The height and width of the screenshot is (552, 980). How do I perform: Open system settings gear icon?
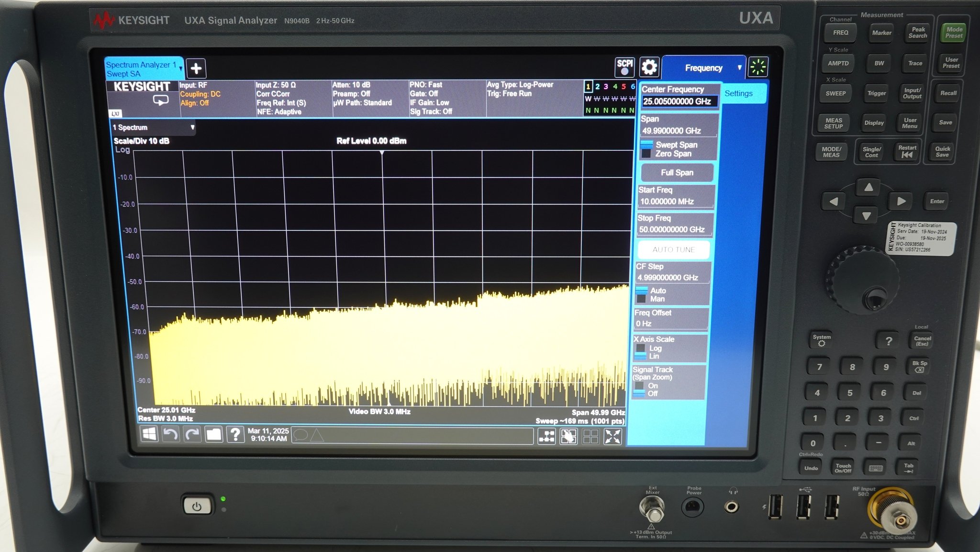coord(649,67)
